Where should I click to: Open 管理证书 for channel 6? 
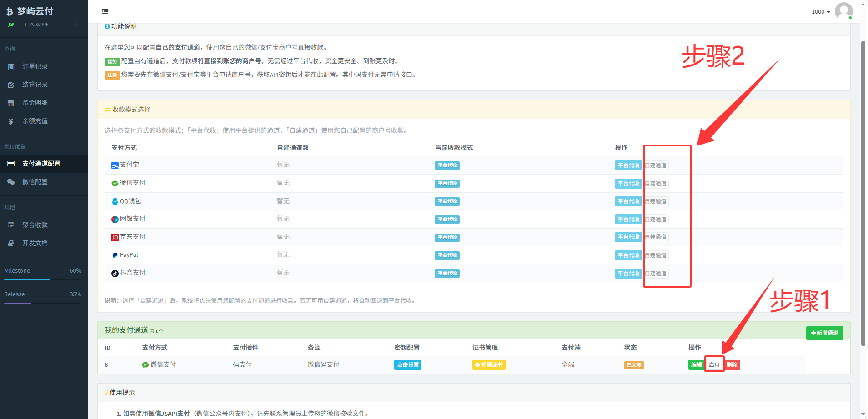point(489,365)
